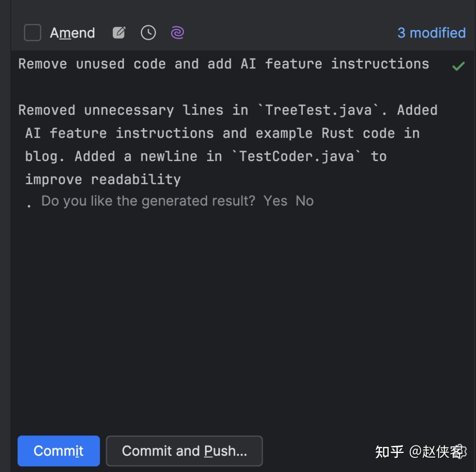Show recent commit messages from history icon

tap(148, 32)
